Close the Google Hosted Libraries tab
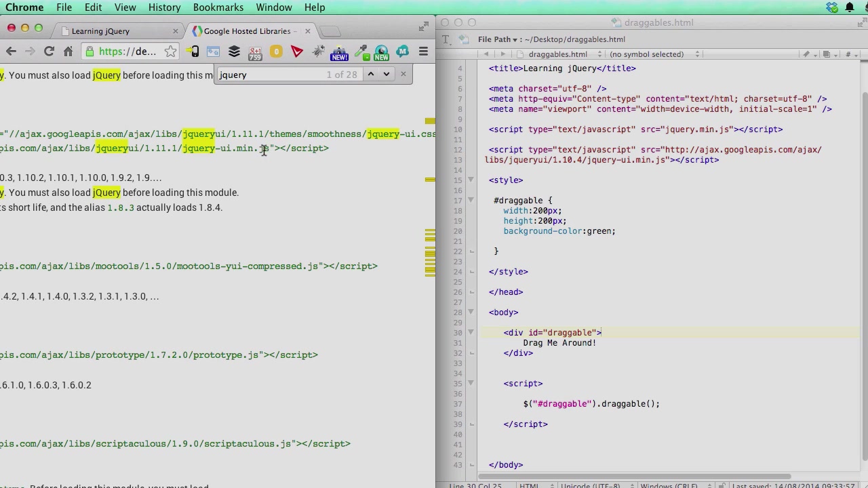868x488 pixels. [x=307, y=31]
